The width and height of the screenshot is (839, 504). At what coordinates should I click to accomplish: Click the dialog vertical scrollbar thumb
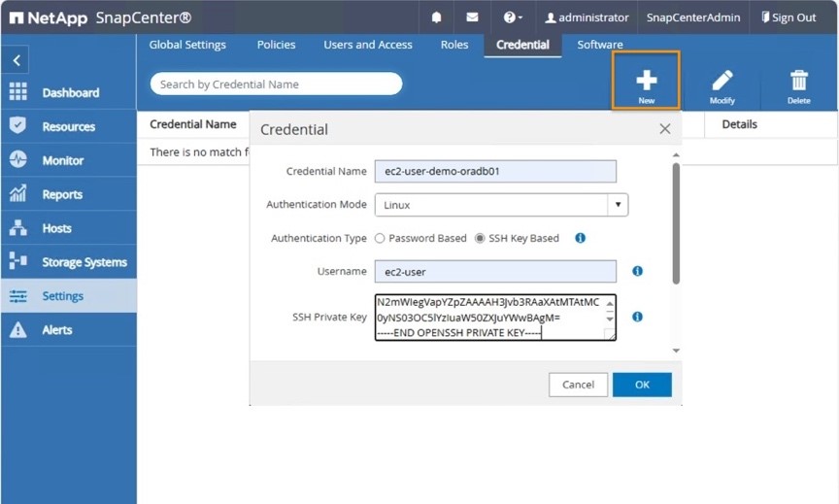(x=676, y=223)
